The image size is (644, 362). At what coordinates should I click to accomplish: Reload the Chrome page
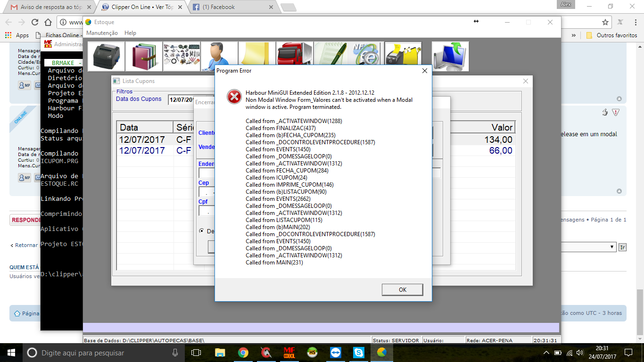(x=35, y=22)
